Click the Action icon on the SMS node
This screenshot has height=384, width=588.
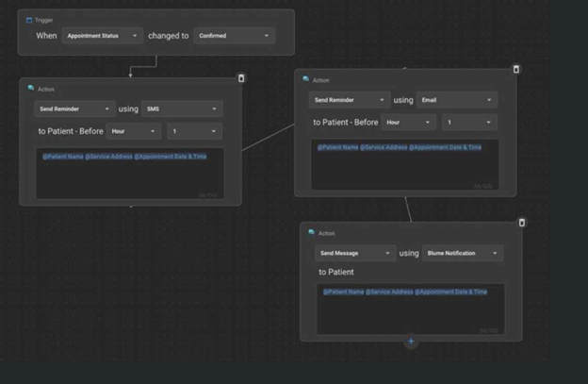tap(32, 89)
